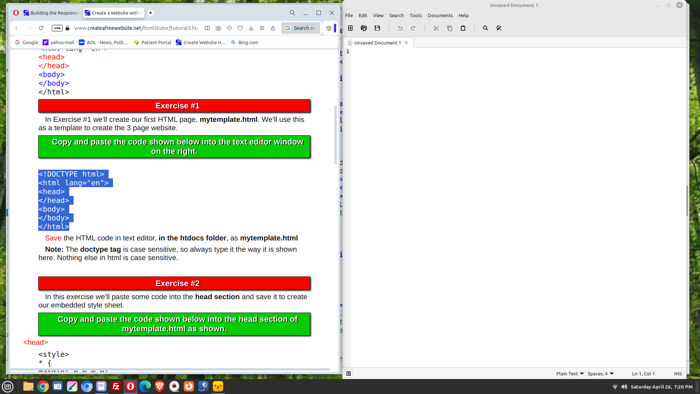Click the ad blocker shield icon
700x394 pixels.
pos(229,28)
